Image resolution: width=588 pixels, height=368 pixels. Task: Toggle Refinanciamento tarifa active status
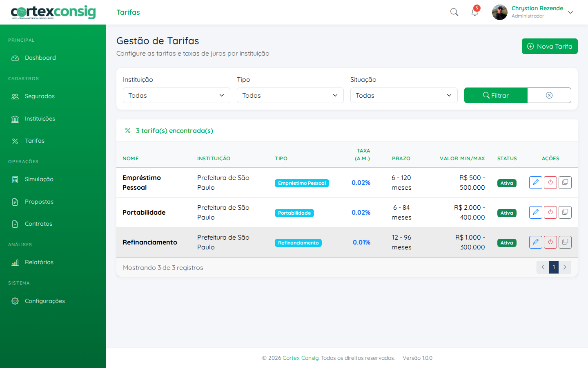pos(550,242)
